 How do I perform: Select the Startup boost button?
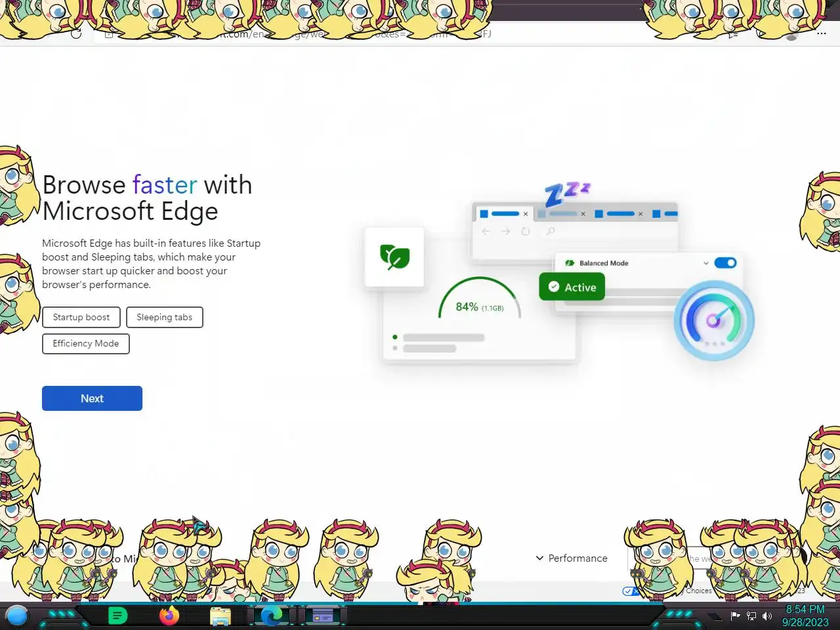(81, 317)
